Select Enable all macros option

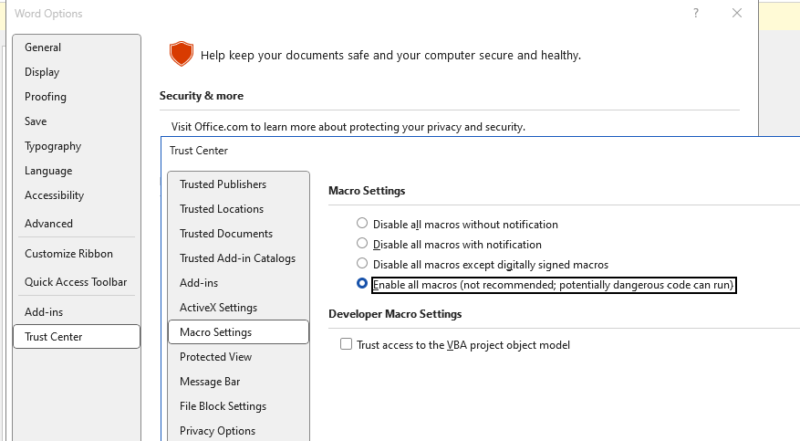coord(362,285)
